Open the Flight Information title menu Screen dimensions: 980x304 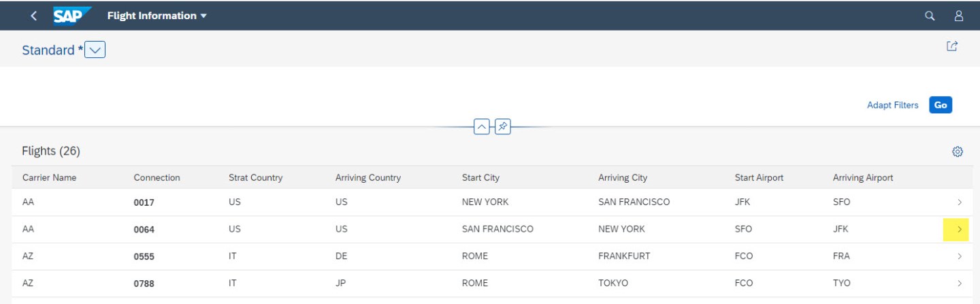pos(157,16)
